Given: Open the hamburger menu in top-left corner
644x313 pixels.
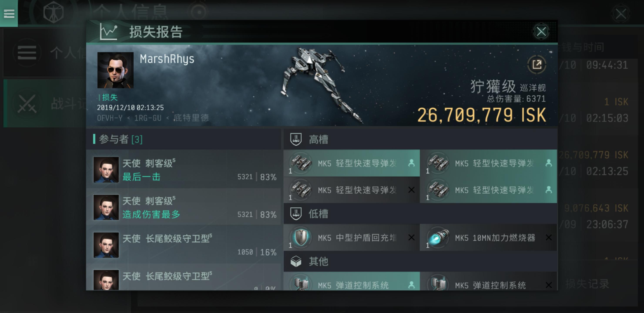Looking at the screenshot, I should coord(9,13).
